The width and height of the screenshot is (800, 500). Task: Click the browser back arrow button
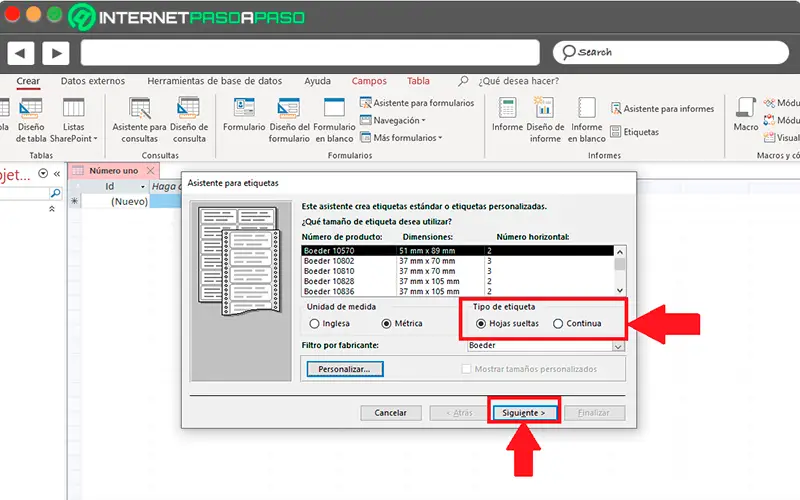(21, 53)
